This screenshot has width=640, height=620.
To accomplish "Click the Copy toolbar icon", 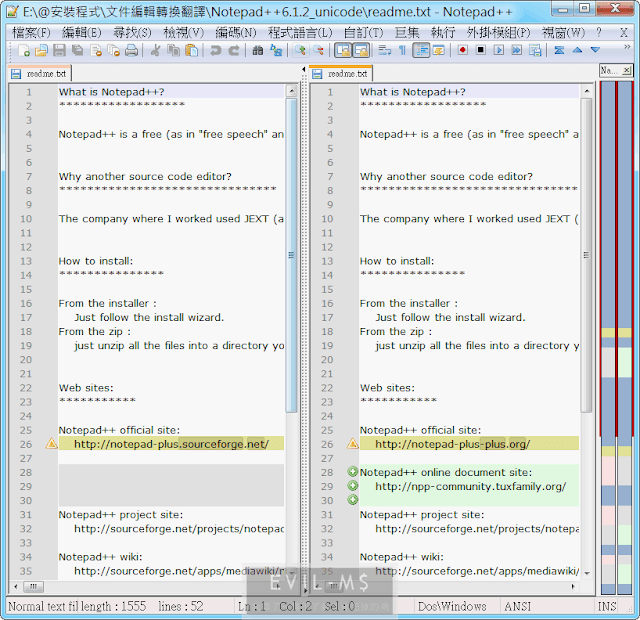I will (173, 50).
